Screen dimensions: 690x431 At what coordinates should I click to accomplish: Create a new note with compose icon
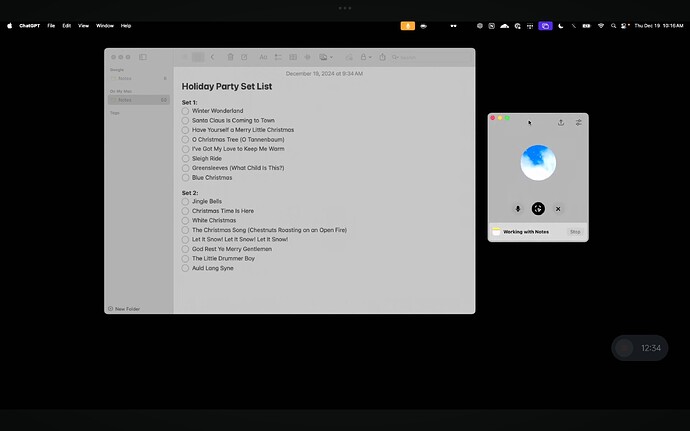point(244,57)
